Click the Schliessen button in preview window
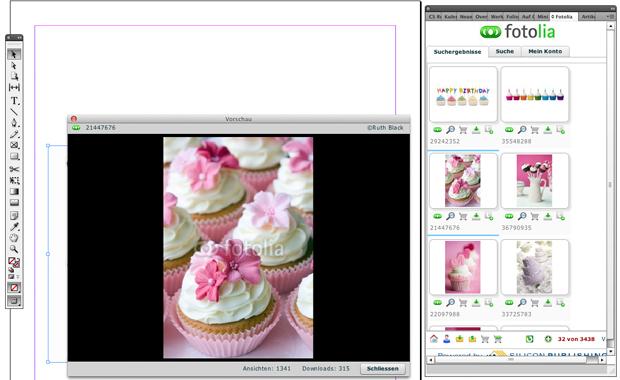 coord(382,369)
